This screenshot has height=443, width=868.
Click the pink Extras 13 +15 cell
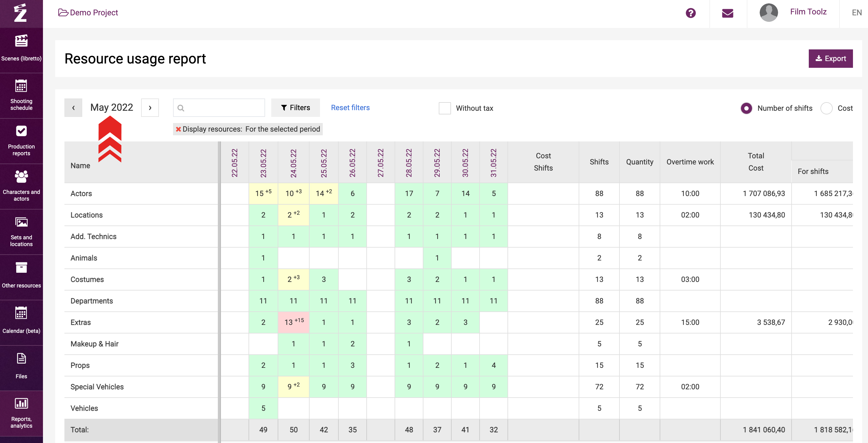294,322
